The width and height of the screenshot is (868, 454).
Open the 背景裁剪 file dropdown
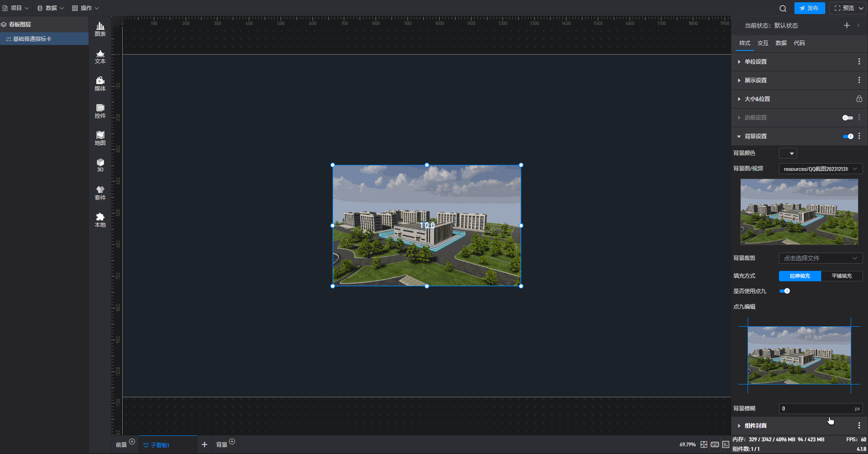pyautogui.click(x=820, y=258)
